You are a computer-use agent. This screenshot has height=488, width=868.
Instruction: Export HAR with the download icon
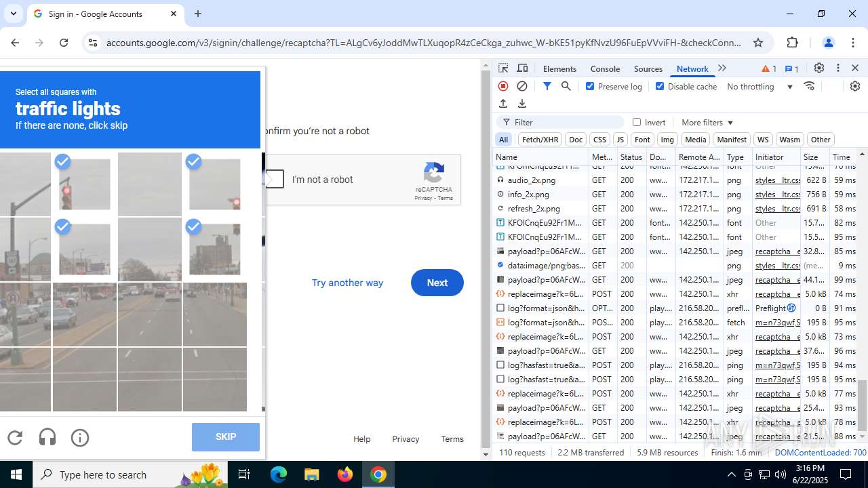522,104
